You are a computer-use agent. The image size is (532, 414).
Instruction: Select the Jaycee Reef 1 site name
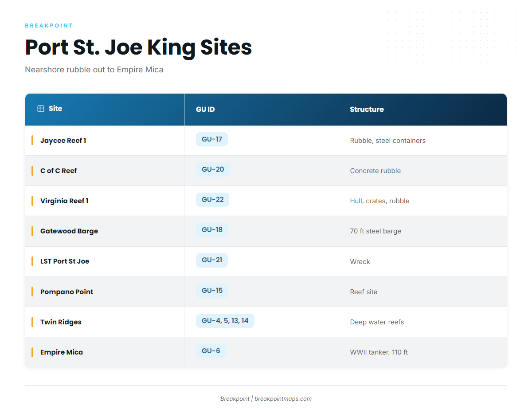click(x=63, y=141)
